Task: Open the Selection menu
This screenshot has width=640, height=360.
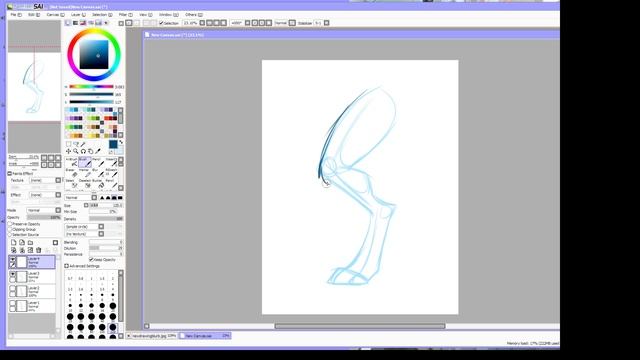Action: point(102,15)
